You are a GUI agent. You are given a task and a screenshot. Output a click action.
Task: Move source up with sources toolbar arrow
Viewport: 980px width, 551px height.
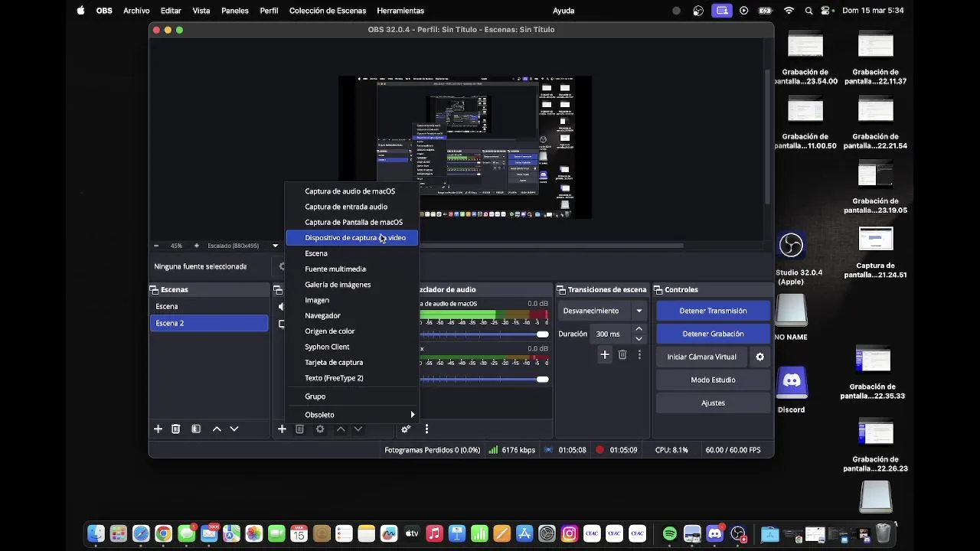[x=341, y=429]
